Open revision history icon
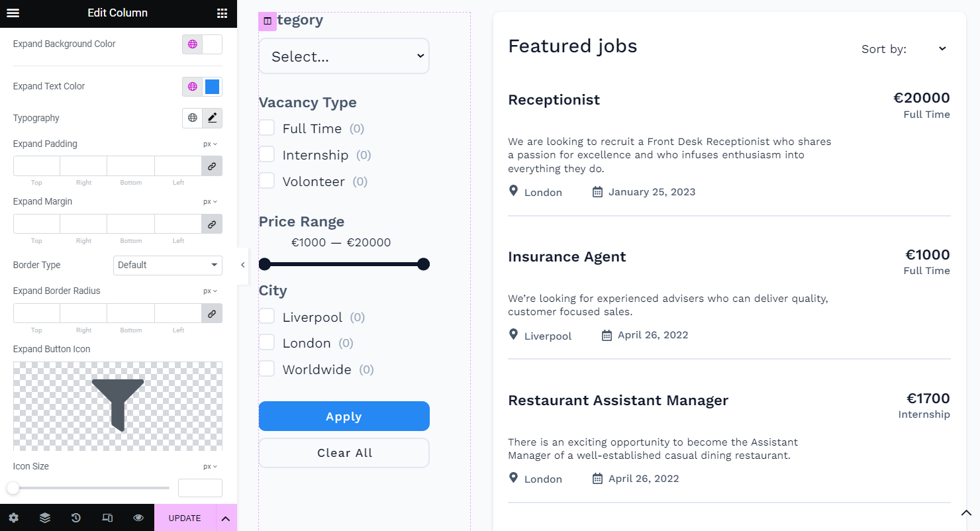The height and width of the screenshot is (531, 980). (76, 518)
